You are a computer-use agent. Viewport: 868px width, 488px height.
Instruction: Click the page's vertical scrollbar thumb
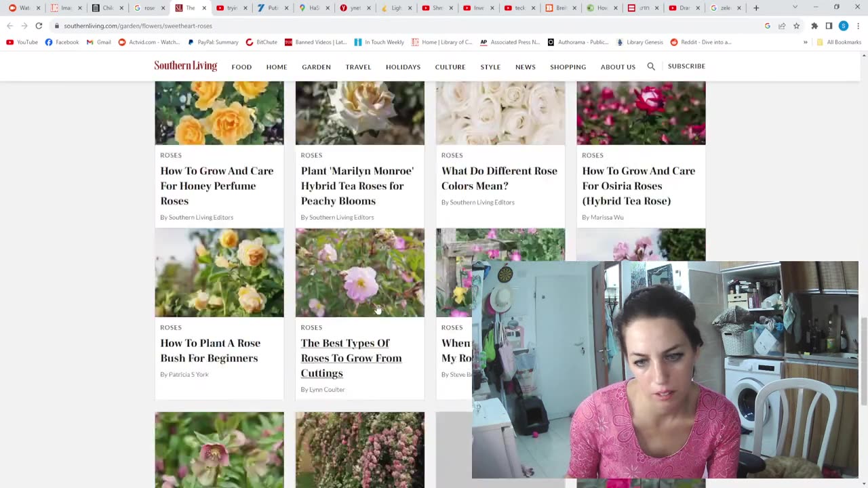point(863,362)
